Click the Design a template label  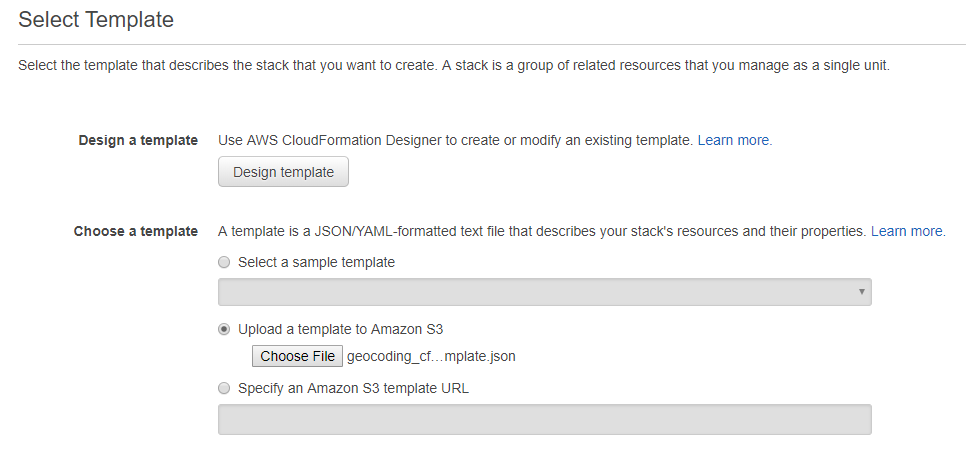pyautogui.click(x=138, y=140)
